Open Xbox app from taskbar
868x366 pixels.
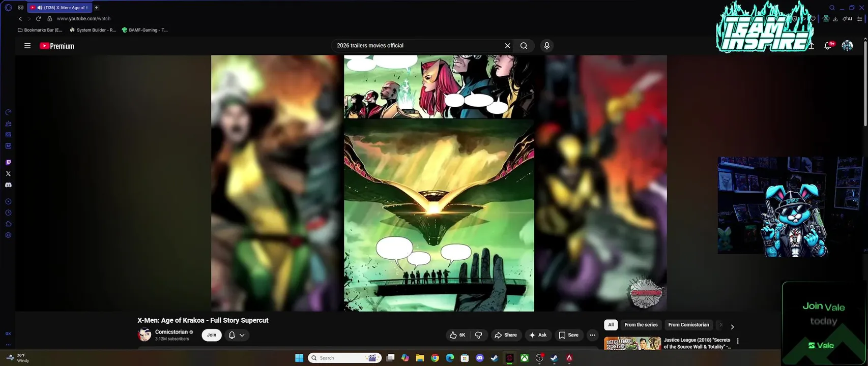524,358
